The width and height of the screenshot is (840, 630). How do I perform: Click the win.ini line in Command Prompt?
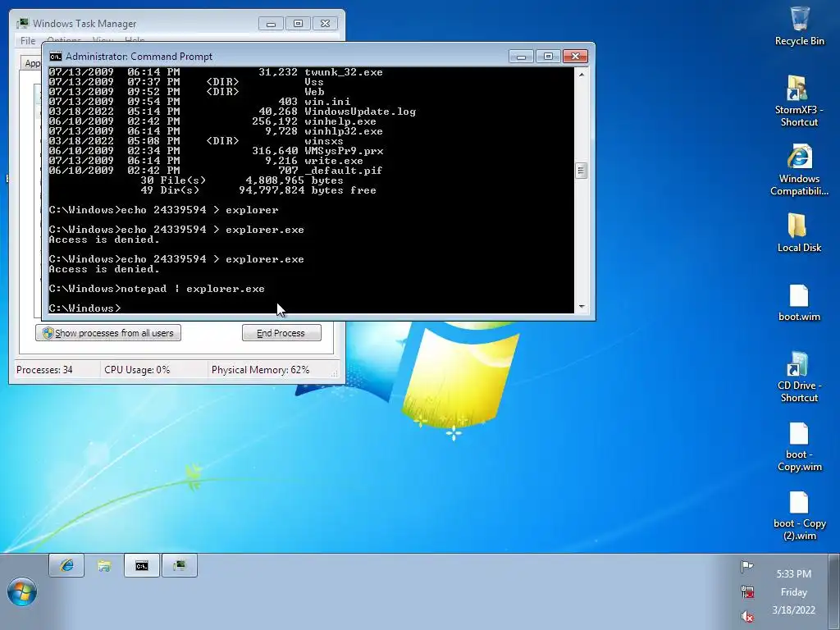coord(199,102)
